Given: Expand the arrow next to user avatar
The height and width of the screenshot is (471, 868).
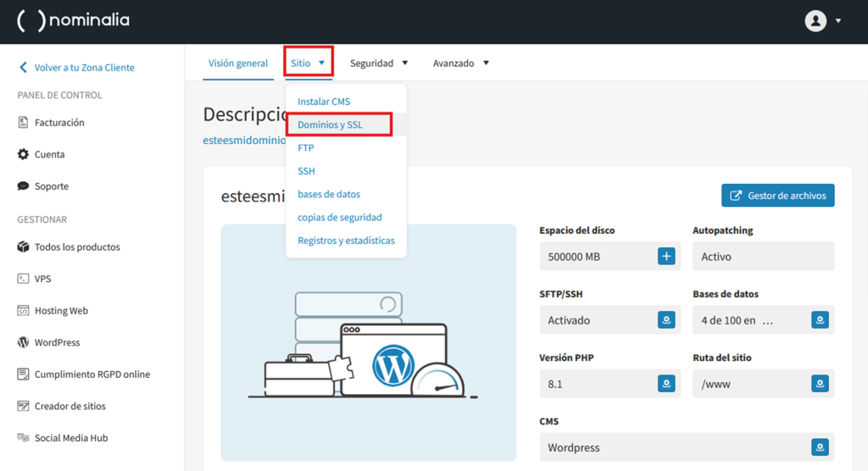Looking at the screenshot, I should 838,21.
